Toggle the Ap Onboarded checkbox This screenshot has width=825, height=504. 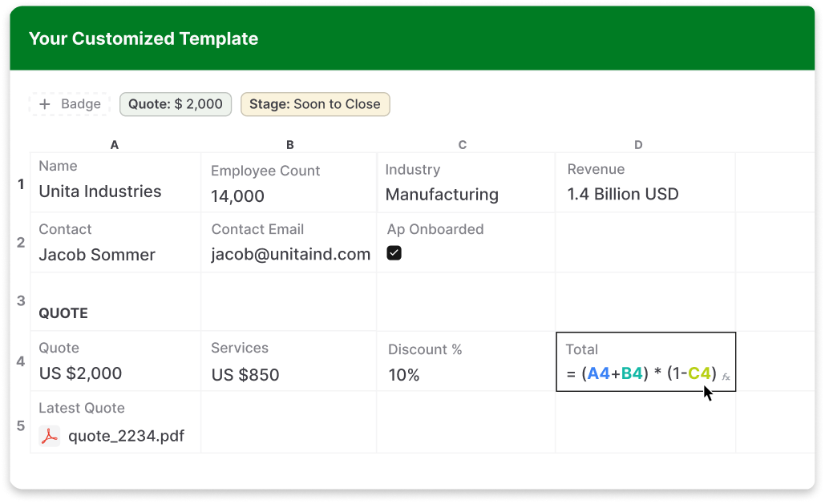click(394, 253)
